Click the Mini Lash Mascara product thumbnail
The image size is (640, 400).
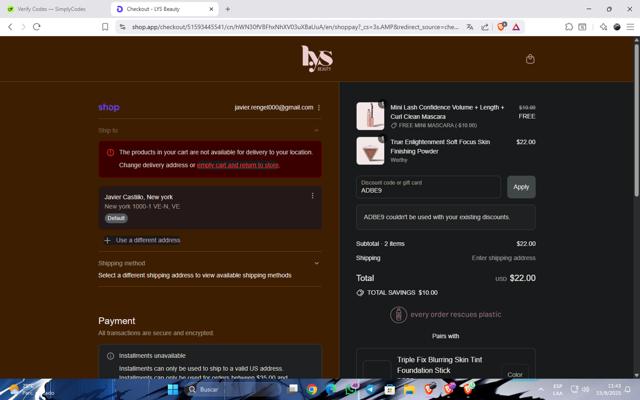click(x=370, y=116)
